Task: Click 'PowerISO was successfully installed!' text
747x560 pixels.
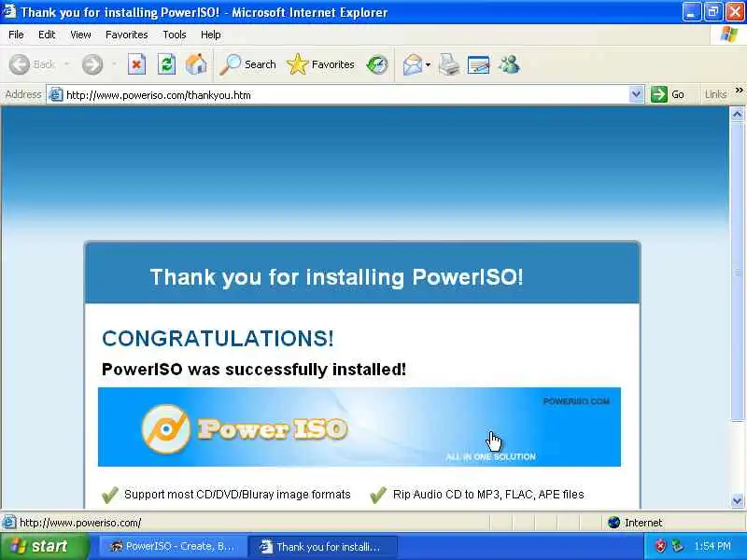Action: point(254,369)
